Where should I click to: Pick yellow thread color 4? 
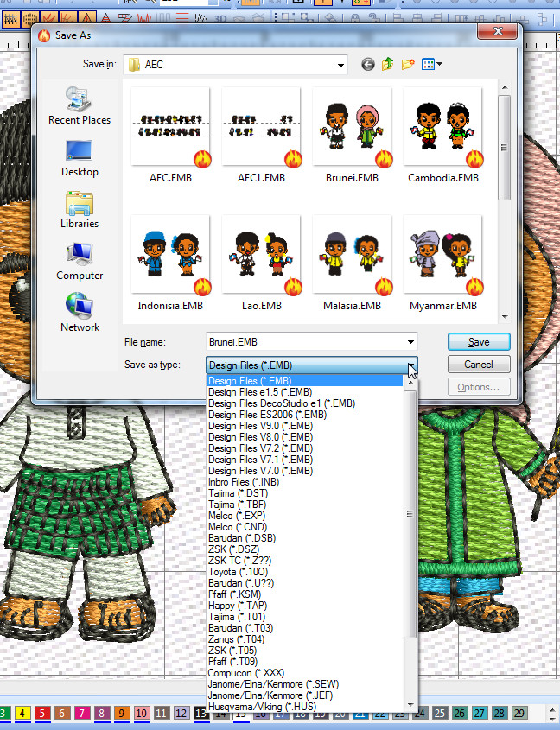[22, 713]
